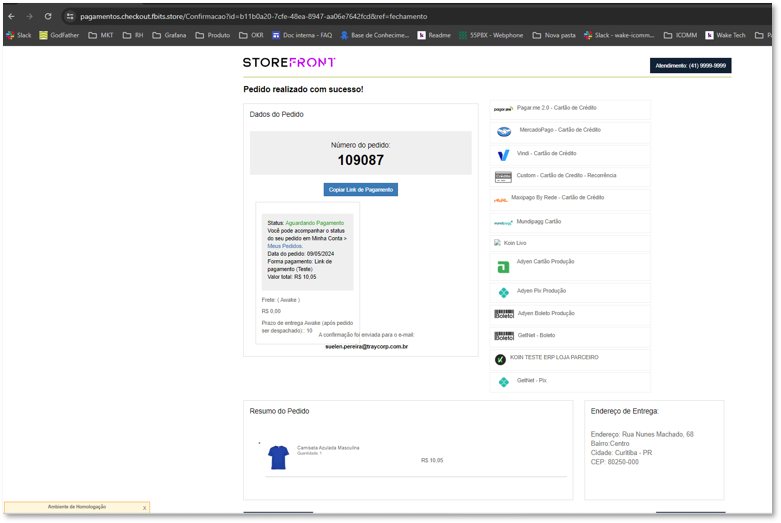Click the browser forward arrow
The image size is (781, 523).
[x=29, y=16]
